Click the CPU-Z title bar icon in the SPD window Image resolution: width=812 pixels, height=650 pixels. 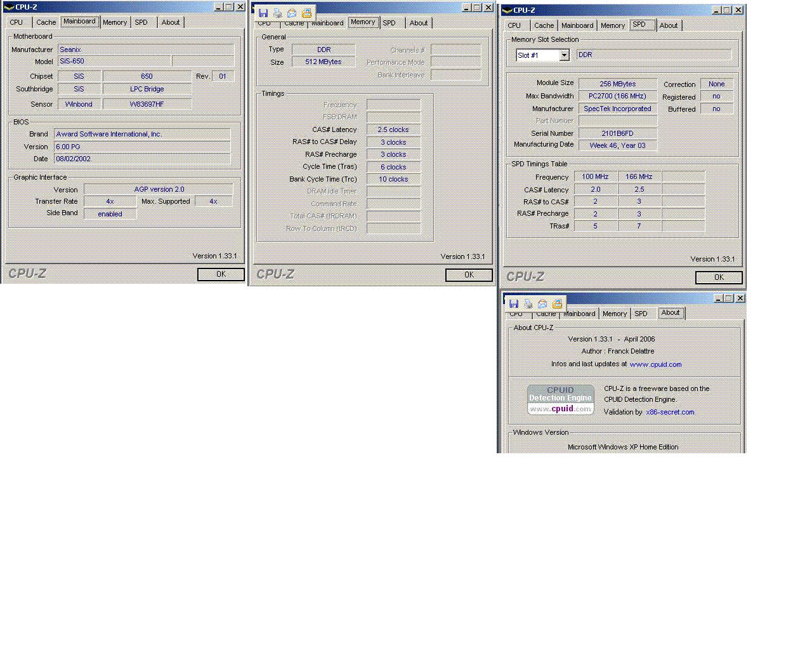507,10
